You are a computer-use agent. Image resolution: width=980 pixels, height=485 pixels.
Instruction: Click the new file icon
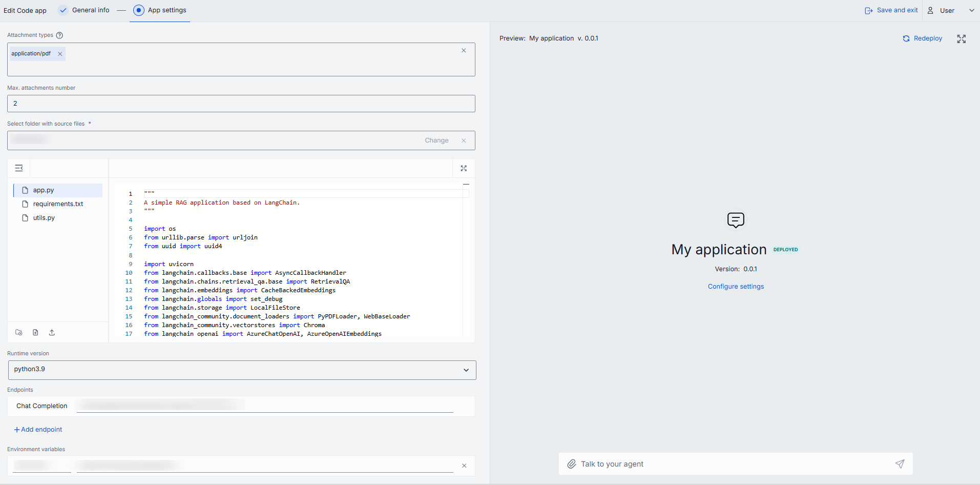35,332
